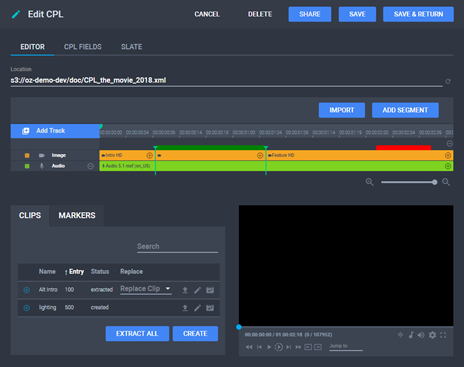
Task: Click plus icon on middle image clip
Action: pos(260,155)
